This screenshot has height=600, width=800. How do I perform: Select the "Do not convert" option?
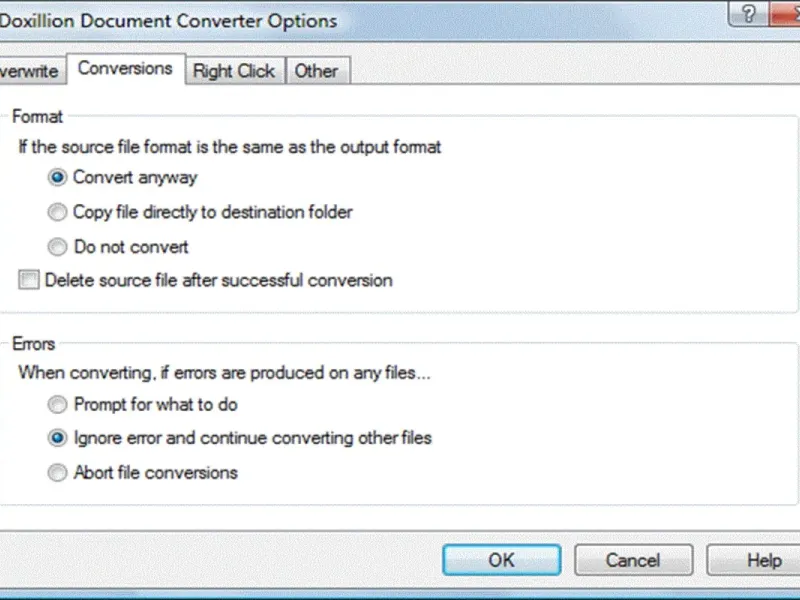[57, 246]
